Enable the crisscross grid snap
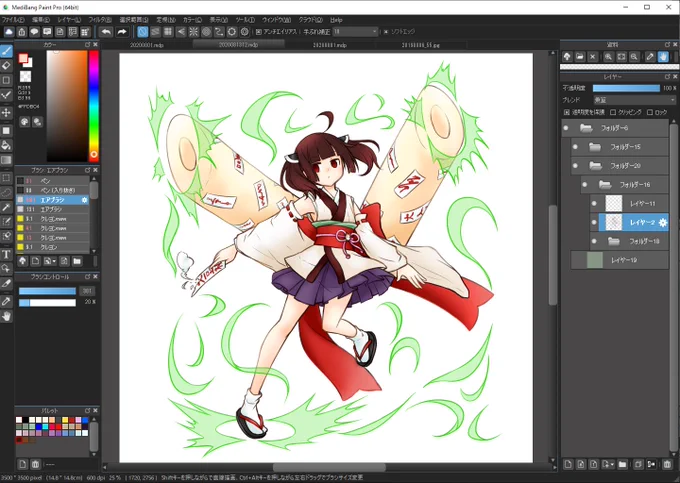 [x=168, y=32]
